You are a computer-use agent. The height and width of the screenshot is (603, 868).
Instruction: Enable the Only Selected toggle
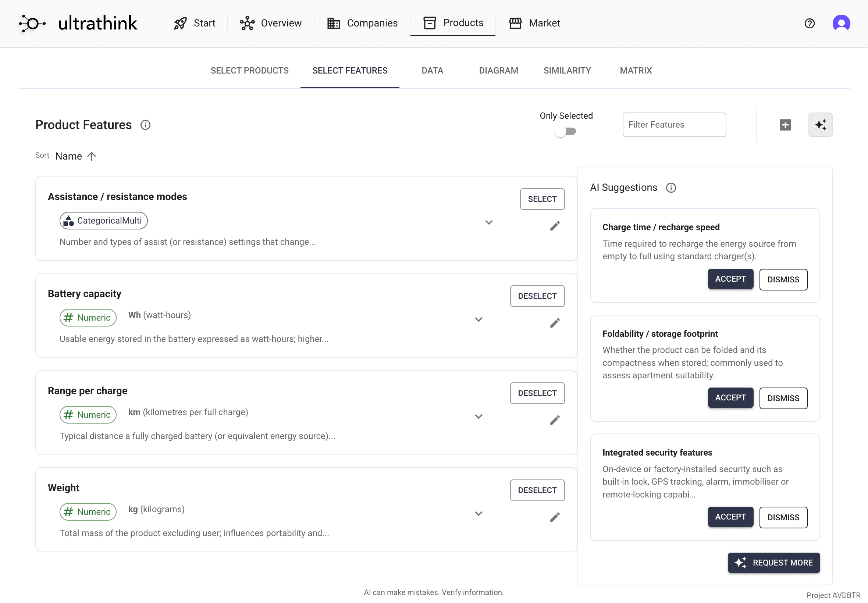566,131
